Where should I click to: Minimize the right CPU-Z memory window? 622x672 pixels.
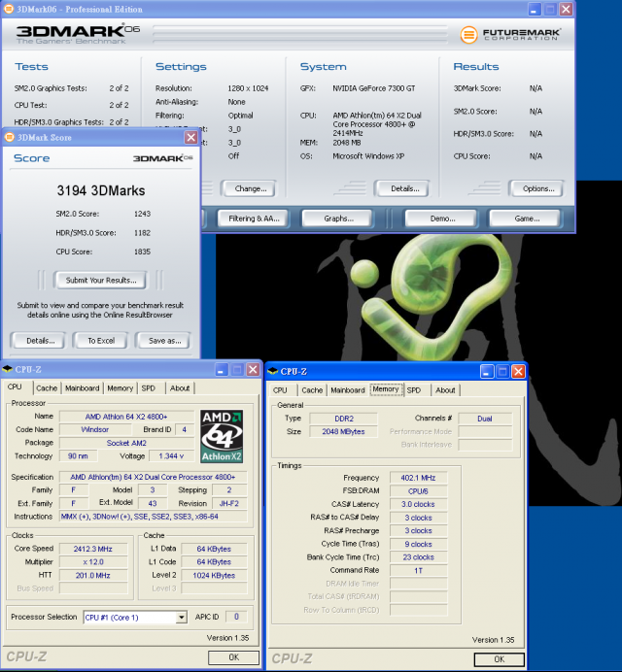pyautogui.click(x=487, y=371)
